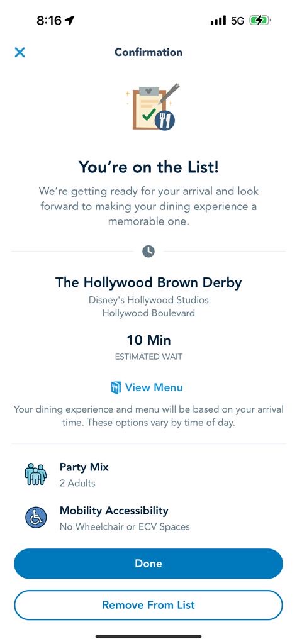The width and height of the screenshot is (297, 644).
Task: Tap the clock icon divider
Action: (x=148, y=251)
